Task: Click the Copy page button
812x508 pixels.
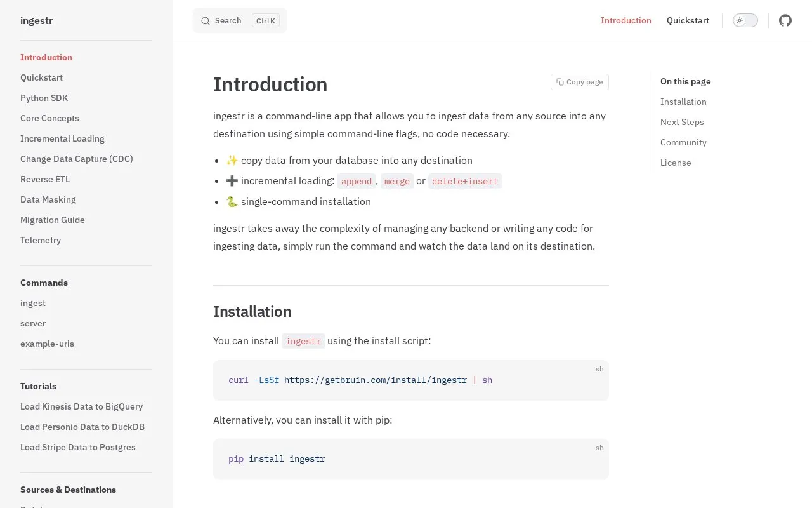Action: pos(580,82)
